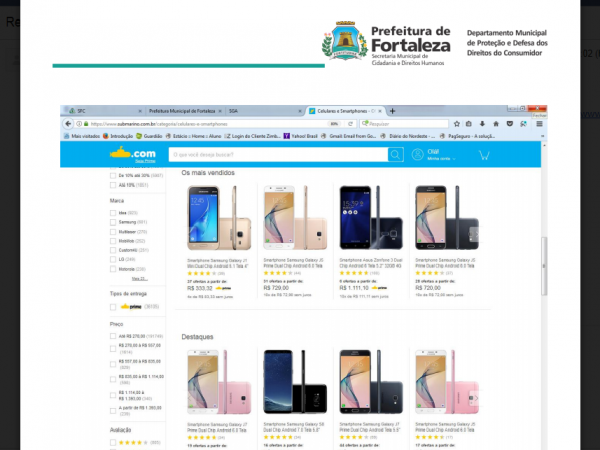
Task: Click the browser back arrow button
Action: [68, 124]
